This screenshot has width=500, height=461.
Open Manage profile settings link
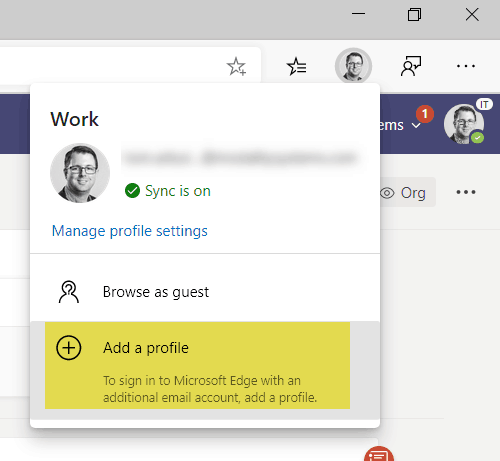click(x=130, y=231)
